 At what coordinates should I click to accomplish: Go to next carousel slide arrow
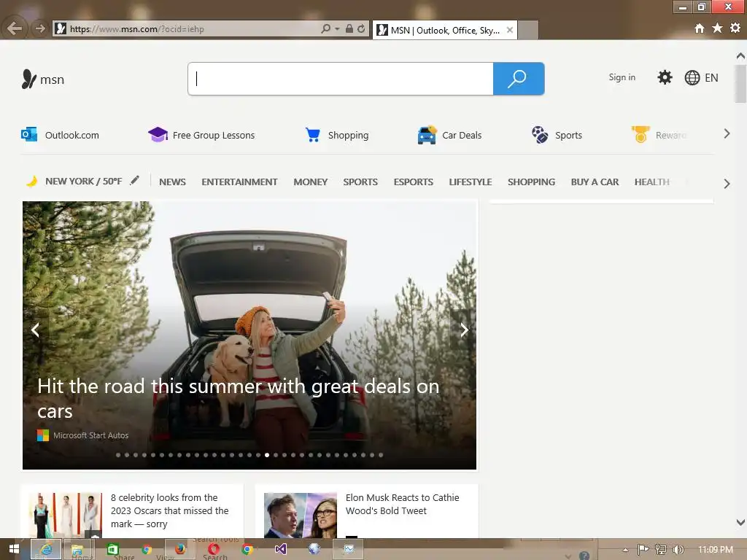463,330
